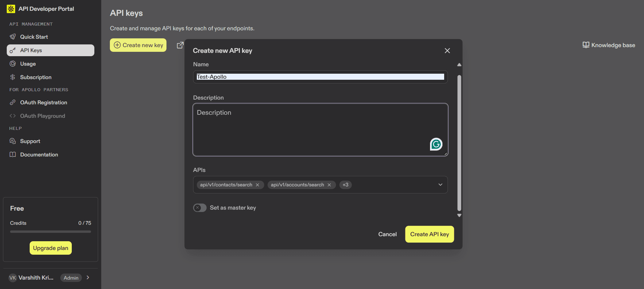Image resolution: width=644 pixels, height=289 pixels.
Task: Click the dialog scrollbar up arrow
Action: point(459,65)
